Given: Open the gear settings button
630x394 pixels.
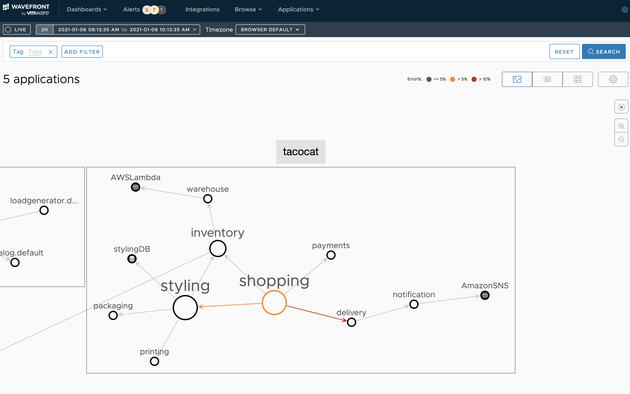Looking at the screenshot, I should (x=613, y=79).
